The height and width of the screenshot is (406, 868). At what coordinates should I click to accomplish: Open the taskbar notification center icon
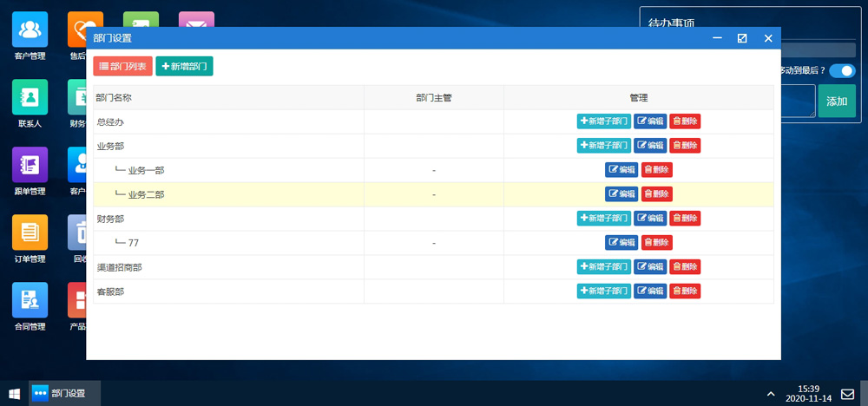point(847,394)
